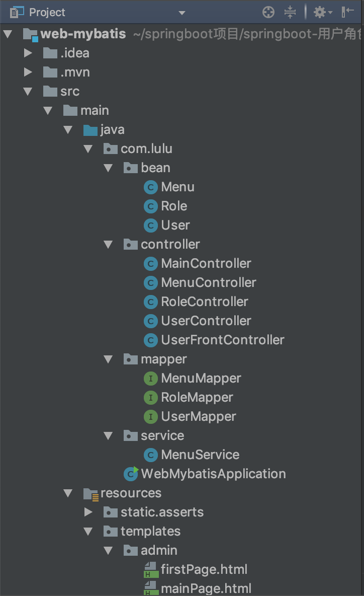The image size is (364, 596).
Task: Click the firstPage.html file icon
Action: point(150,569)
